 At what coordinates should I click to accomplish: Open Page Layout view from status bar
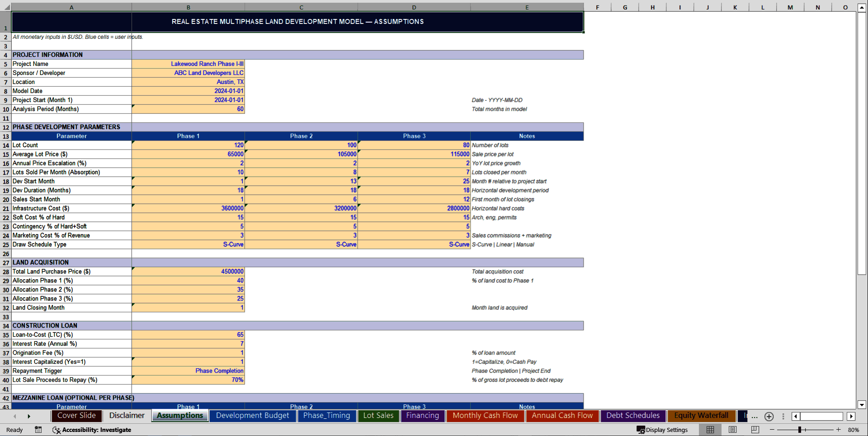coord(732,430)
